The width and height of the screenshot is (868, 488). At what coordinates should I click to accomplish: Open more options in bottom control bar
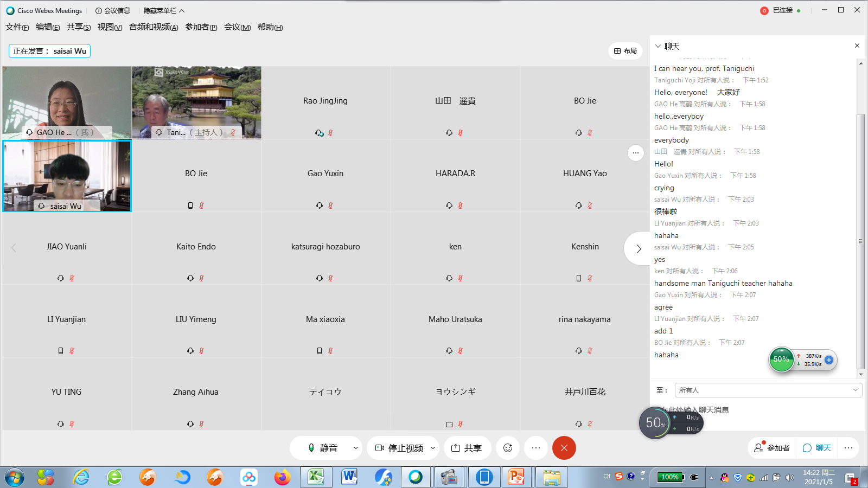[536, 448]
